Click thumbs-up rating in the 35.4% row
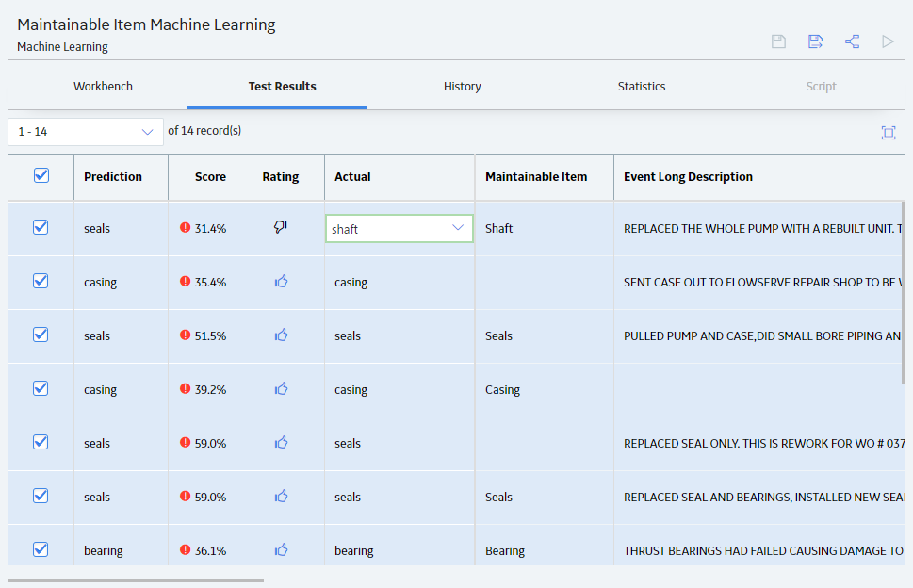 click(281, 281)
